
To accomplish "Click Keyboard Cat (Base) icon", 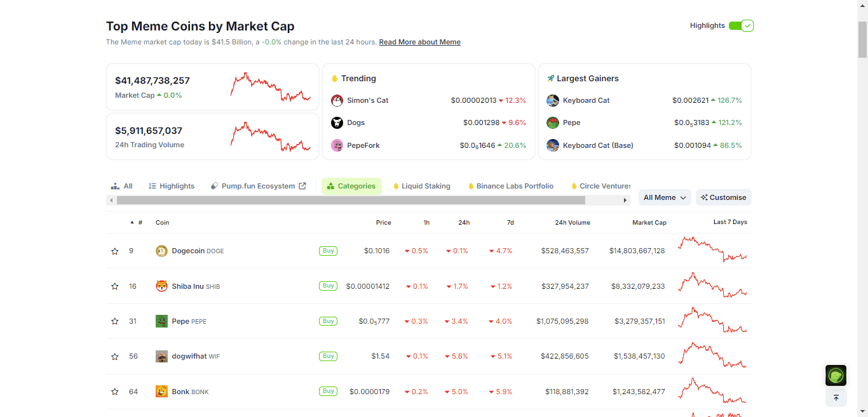I will (x=553, y=145).
